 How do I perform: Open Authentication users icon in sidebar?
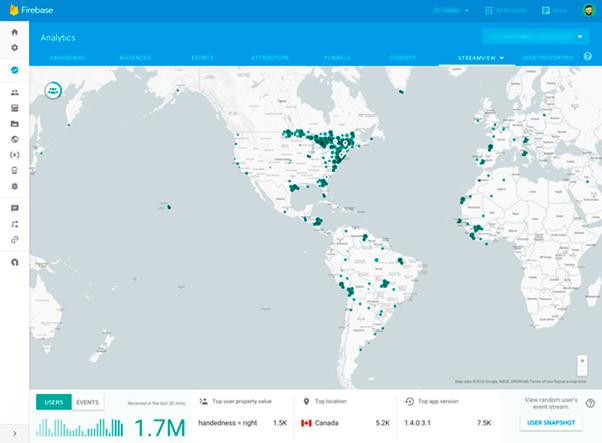pos(14,92)
